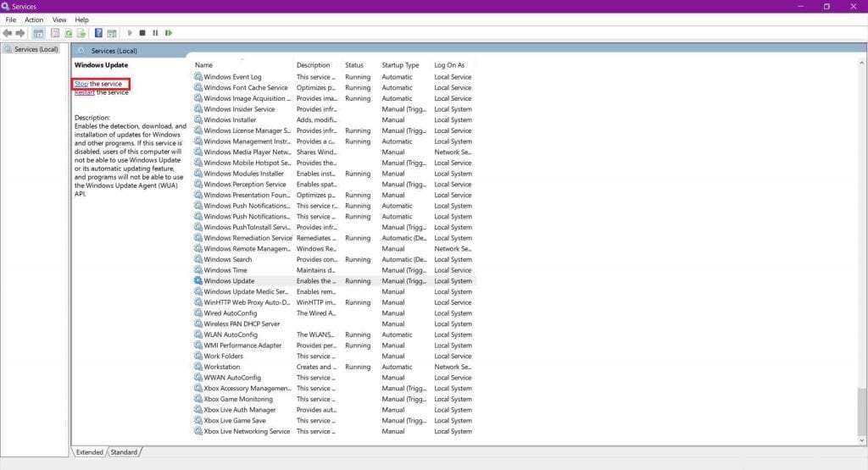Open the Action menu
This screenshot has height=470, width=868.
click(34, 20)
